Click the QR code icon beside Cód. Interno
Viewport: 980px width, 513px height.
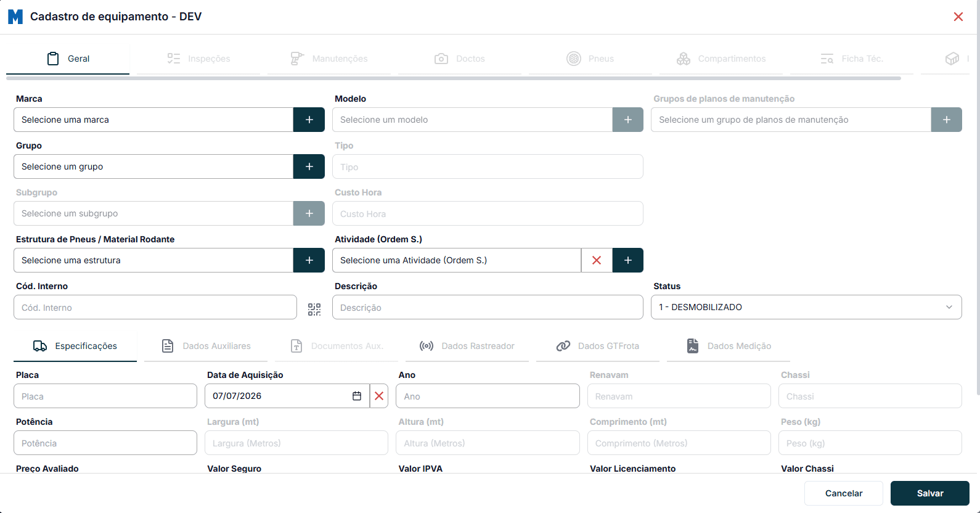pyautogui.click(x=314, y=310)
